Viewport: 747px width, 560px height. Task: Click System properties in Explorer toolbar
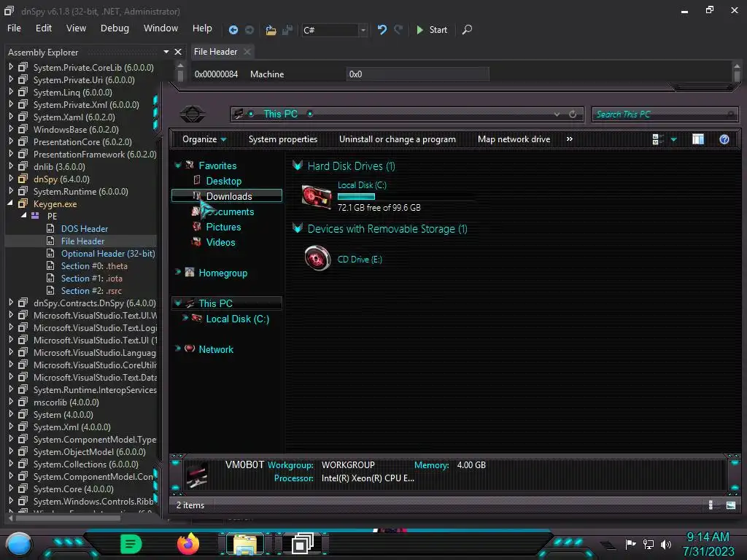[x=283, y=139]
